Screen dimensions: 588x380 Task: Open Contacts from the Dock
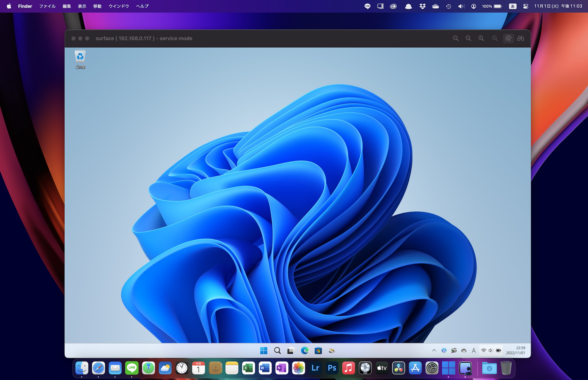click(x=215, y=368)
